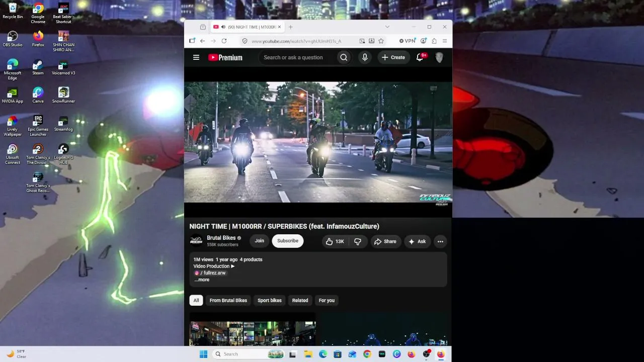
Task: Open the tab overview archive icon
Action: click(x=203, y=27)
